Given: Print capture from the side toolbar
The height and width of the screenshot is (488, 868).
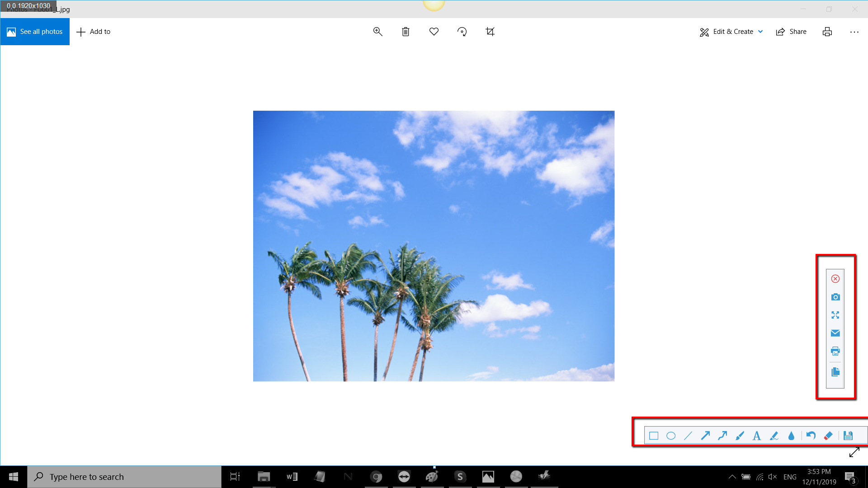Looking at the screenshot, I should point(835,351).
